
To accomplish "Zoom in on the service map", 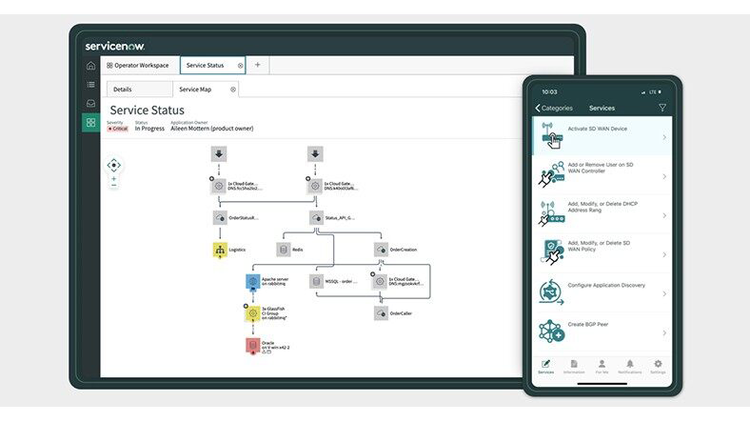I will tap(114, 179).
